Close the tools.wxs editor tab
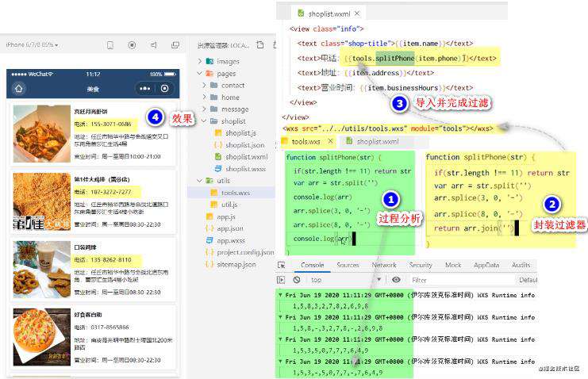Screen dimensions: 588x379 tap(330, 141)
